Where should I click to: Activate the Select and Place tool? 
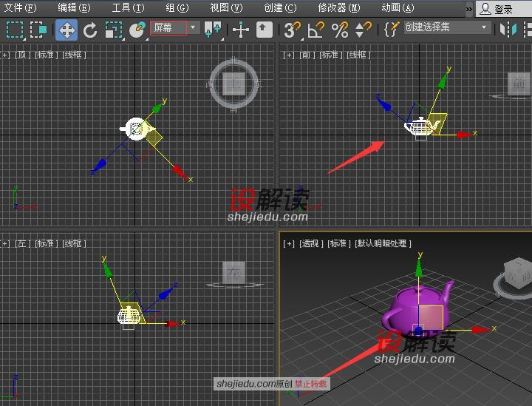point(137,30)
